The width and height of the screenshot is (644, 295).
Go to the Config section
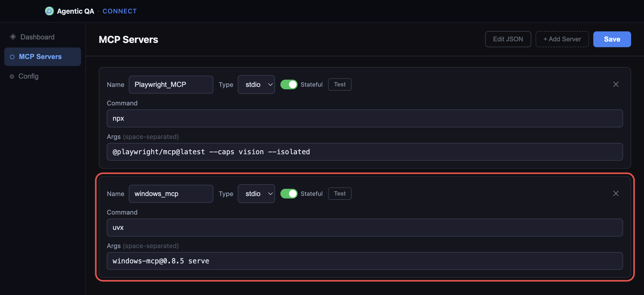tap(42, 76)
